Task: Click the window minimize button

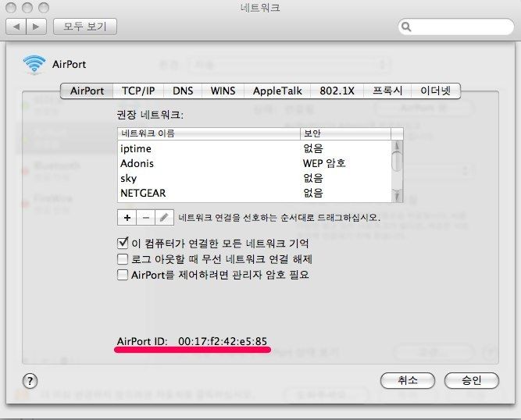Action: [27, 7]
